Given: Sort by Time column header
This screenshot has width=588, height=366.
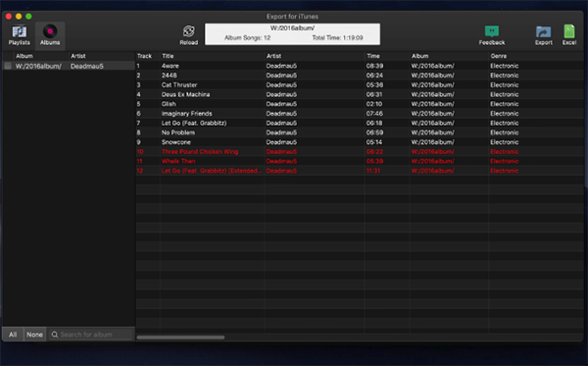Looking at the screenshot, I should [x=373, y=56].
